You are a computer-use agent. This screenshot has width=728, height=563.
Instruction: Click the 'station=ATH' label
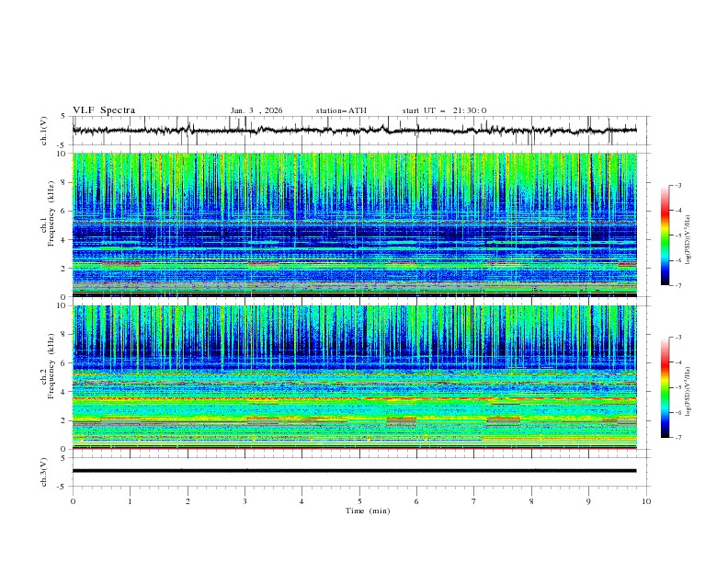click(x=341, y=110)
